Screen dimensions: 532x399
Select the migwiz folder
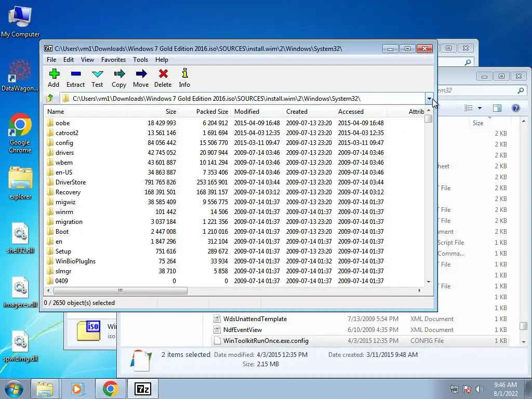[234, 202]
